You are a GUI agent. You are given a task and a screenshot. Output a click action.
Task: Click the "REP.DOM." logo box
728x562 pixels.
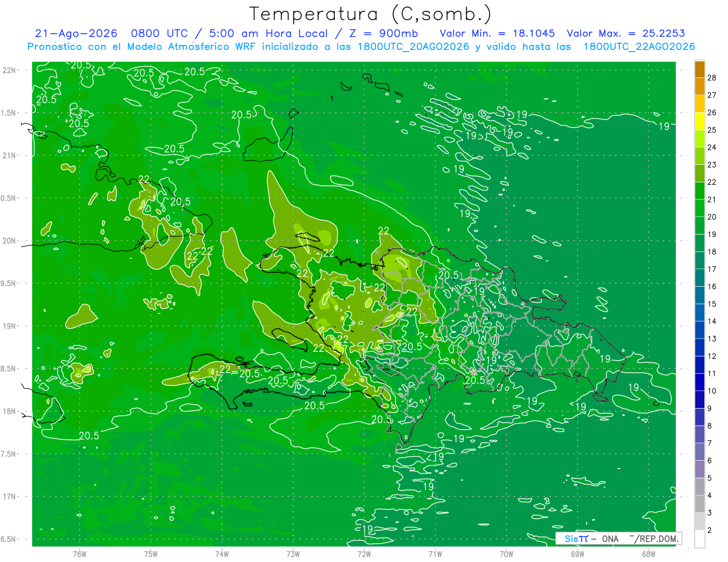point(618,538)
